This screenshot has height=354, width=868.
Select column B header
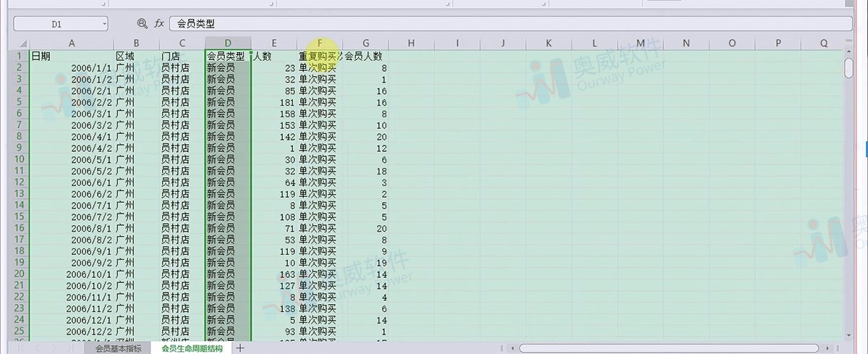click(x=137, y=43)
